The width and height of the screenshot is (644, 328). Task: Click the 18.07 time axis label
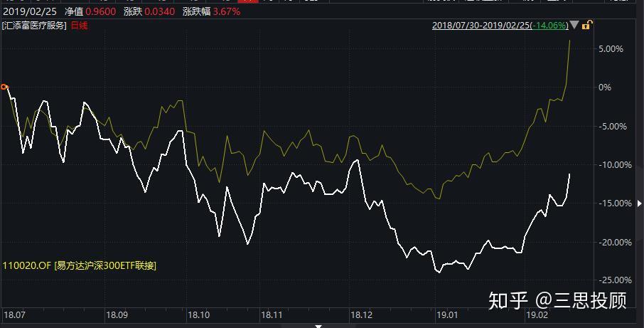[14, 315]
